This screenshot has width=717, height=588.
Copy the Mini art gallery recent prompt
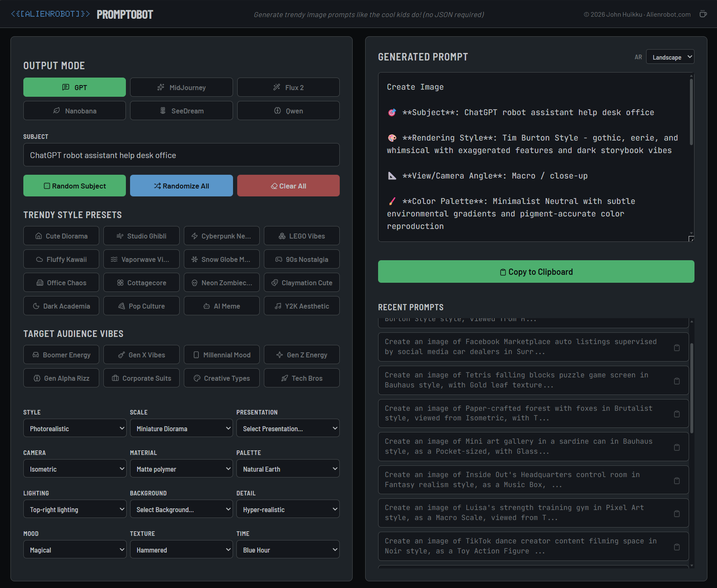pos(677,447)
